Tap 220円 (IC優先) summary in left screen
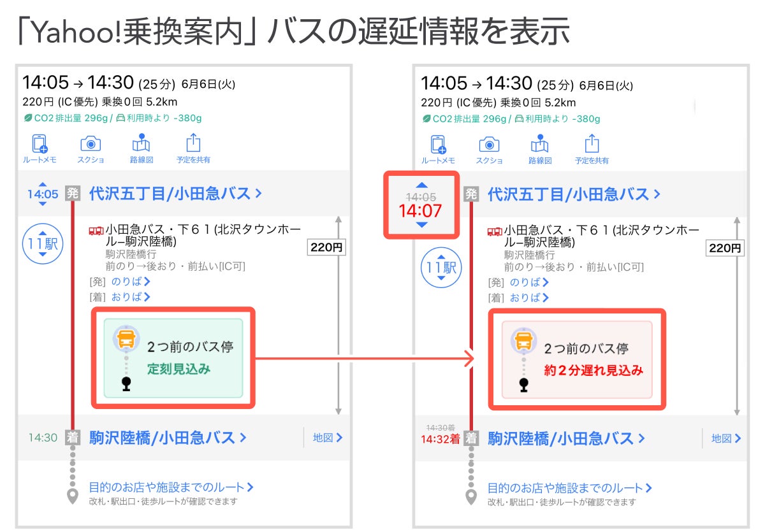 [60, 102]
